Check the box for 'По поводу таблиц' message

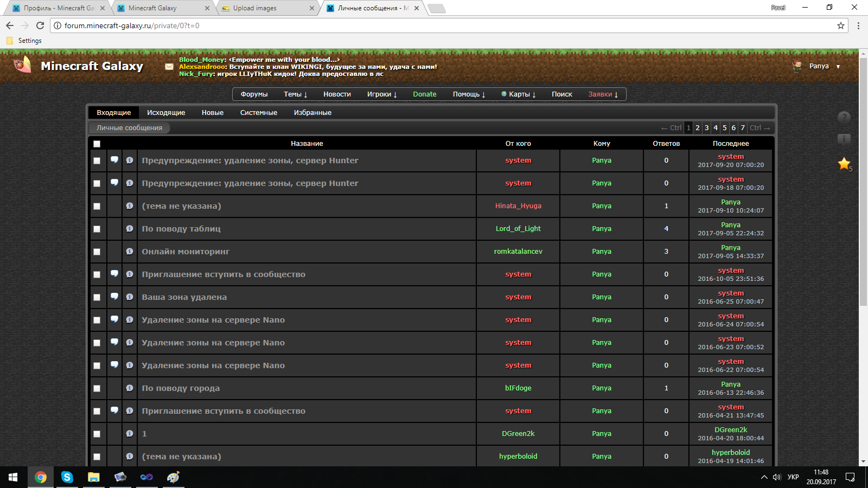(x=97, y=229)
